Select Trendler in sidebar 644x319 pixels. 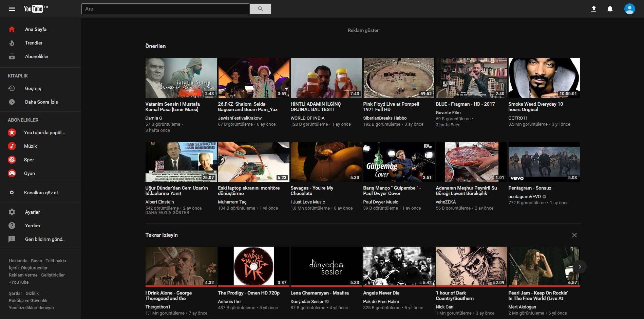click(x=34, y=43)
